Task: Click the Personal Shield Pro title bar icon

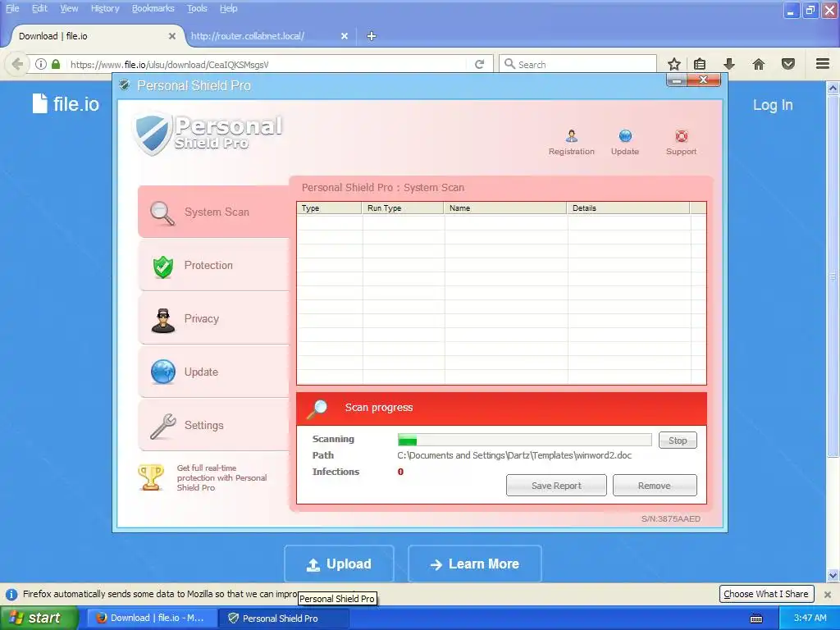Action: tap(125, 85)
